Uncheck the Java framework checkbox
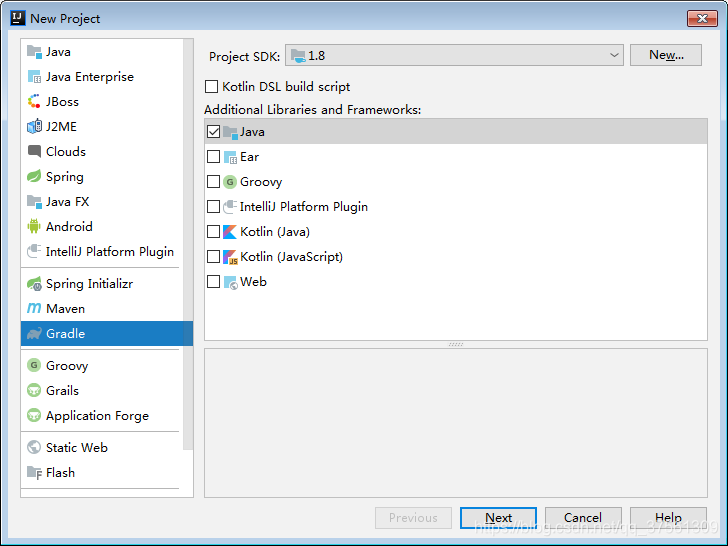This screenshot has height=546, width=728. coord(214,132)
